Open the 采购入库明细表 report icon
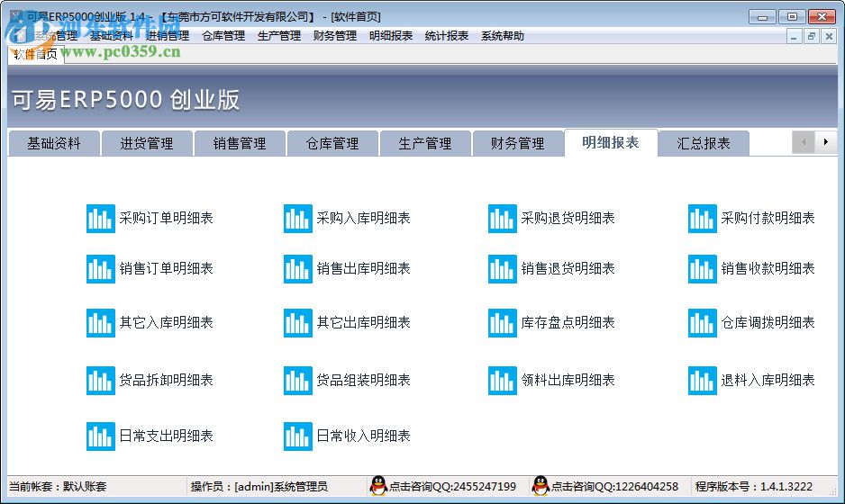The image size is (845, 504). point(298,219)
